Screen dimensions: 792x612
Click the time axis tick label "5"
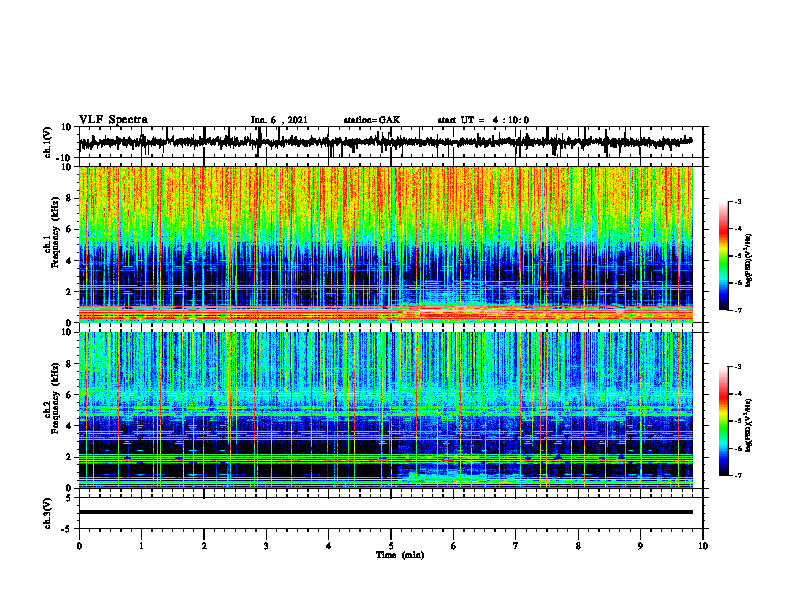(391, 546)
